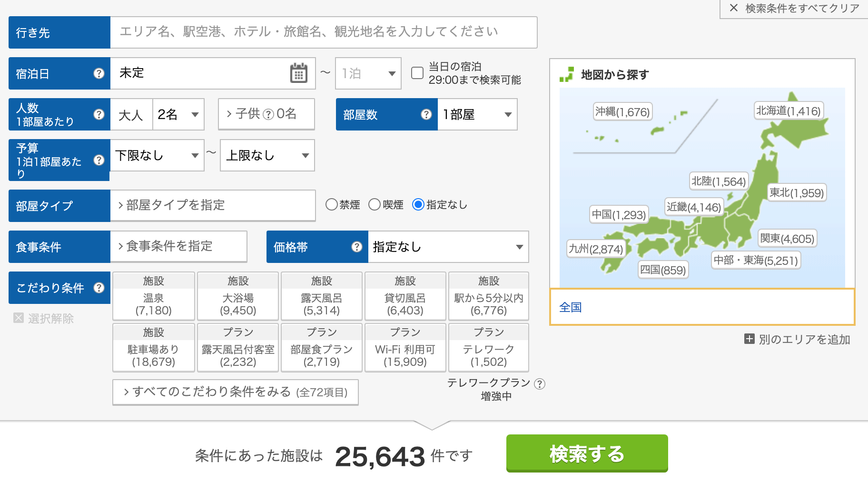Click the help icon next to 宿泊日
The image size is (868, 483).
tap(99, 73)
